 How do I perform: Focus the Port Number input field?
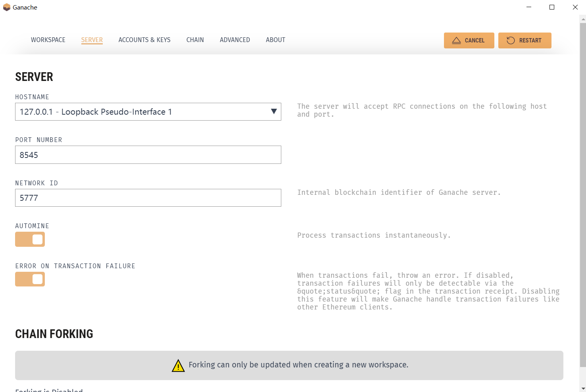click(x=148, y=155)
